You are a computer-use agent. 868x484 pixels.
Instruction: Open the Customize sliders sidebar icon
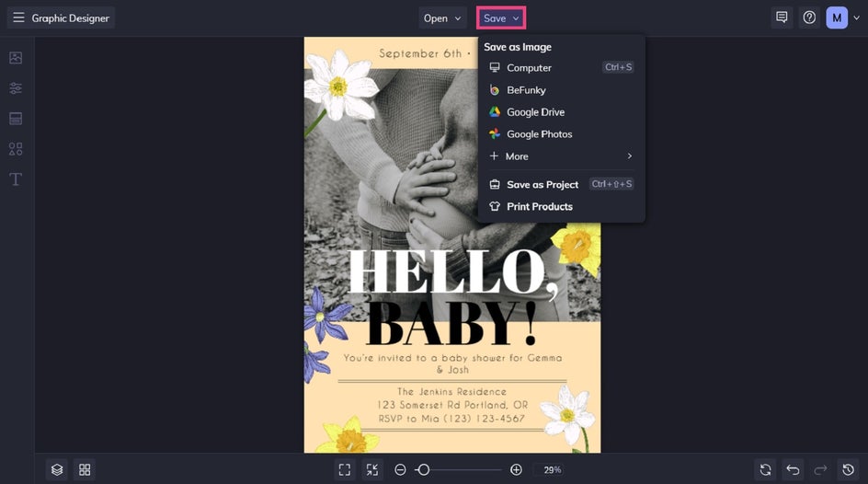coord(16,88)
